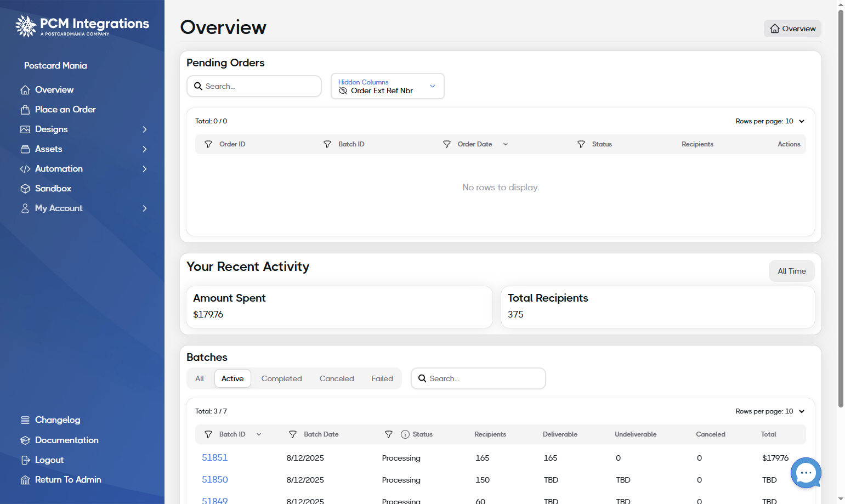This screenshot has height=504, width=845.
Task: Click the Overview breadcrumb button at top right
Action: click(792, 29)
